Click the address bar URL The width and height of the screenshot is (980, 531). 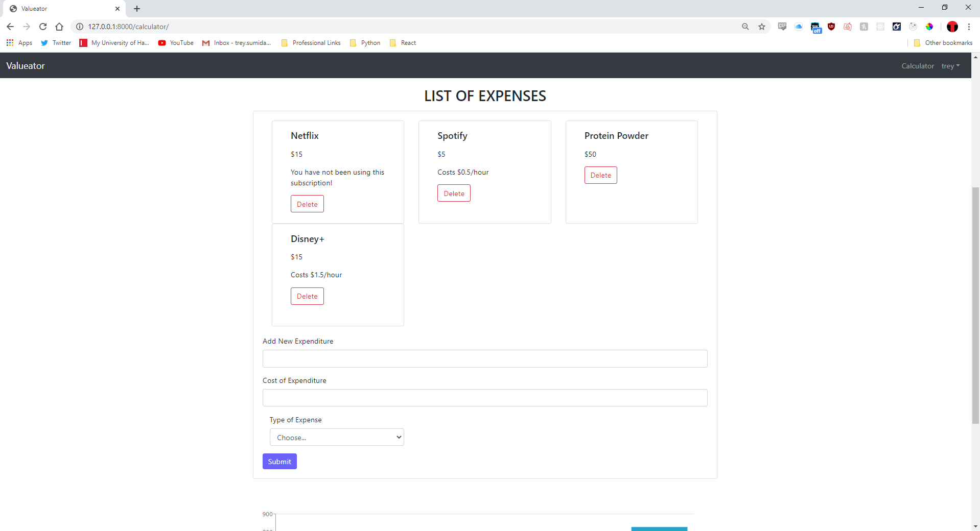(128, 27)
